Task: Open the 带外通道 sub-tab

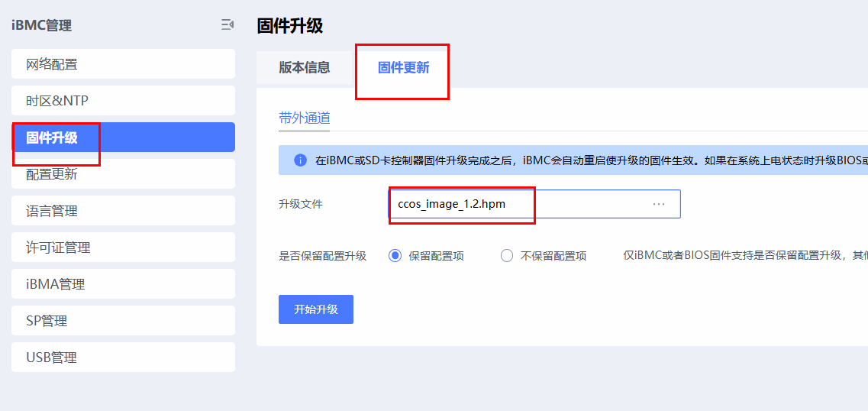Action: pos(305,118)
